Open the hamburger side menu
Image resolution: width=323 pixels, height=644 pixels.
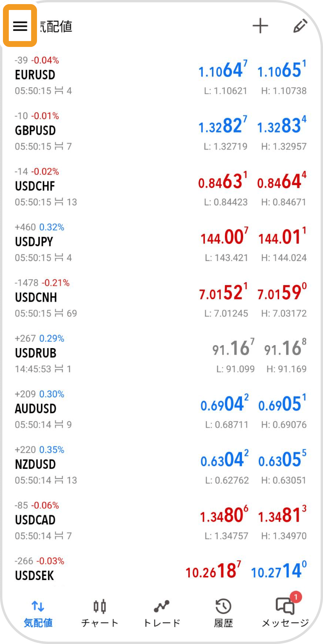[20, 26]
